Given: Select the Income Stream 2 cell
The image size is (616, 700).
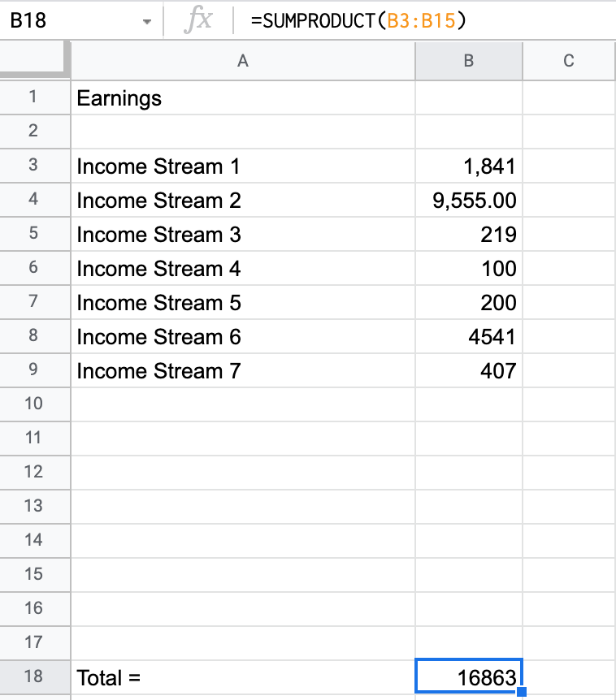Looking at the screenshot, I should point(242,200).
